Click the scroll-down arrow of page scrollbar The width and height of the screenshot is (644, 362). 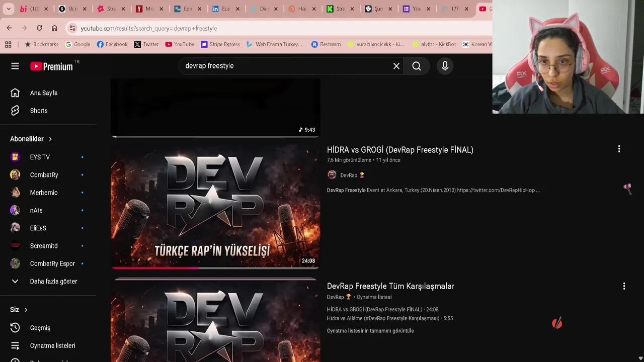(640, 358)
